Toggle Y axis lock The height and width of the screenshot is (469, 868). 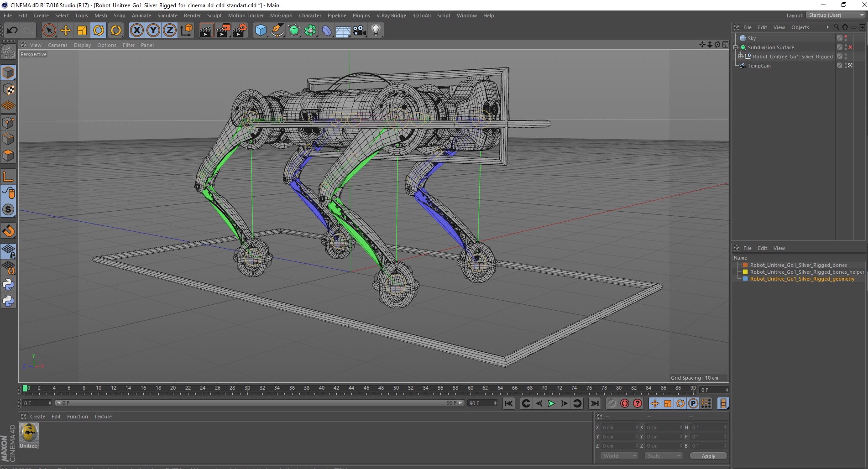153,31
